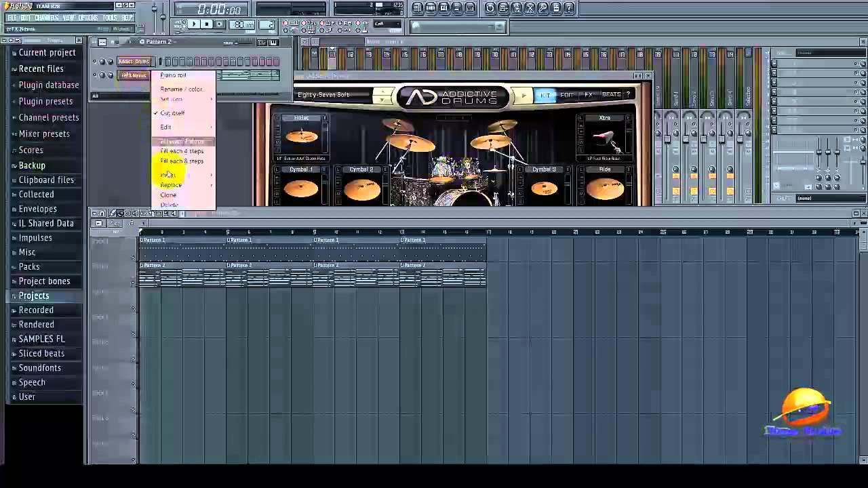Choose Piano roll from context menu

pos(173,75)
